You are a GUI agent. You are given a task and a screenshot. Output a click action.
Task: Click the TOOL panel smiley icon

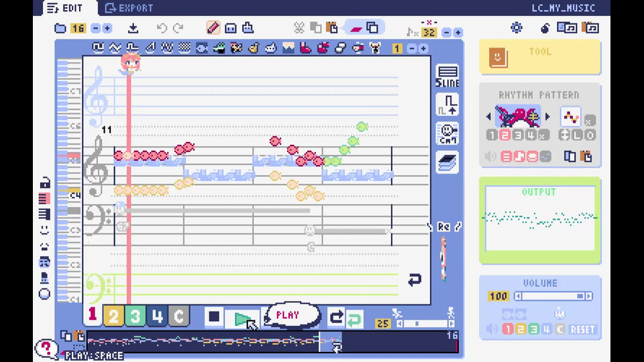[498, 57]
